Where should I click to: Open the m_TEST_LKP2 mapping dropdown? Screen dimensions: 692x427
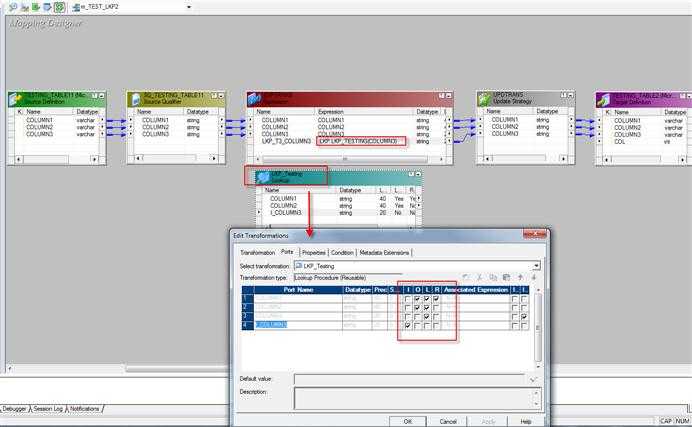pos(189,7)
